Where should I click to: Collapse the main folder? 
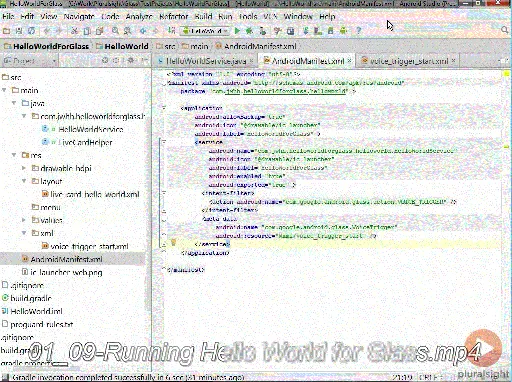pos(4,90)
